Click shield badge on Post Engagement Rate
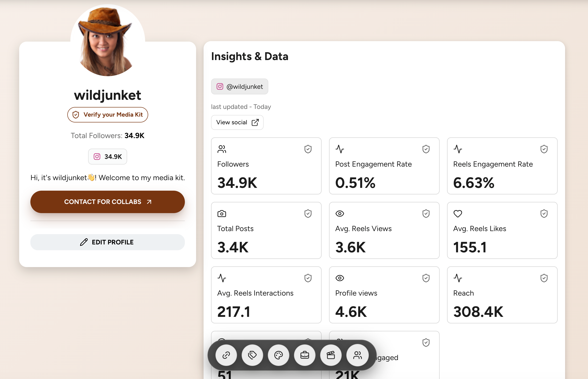Image resolution: width=588 pixels, height=379 pixels. [426, 149]
